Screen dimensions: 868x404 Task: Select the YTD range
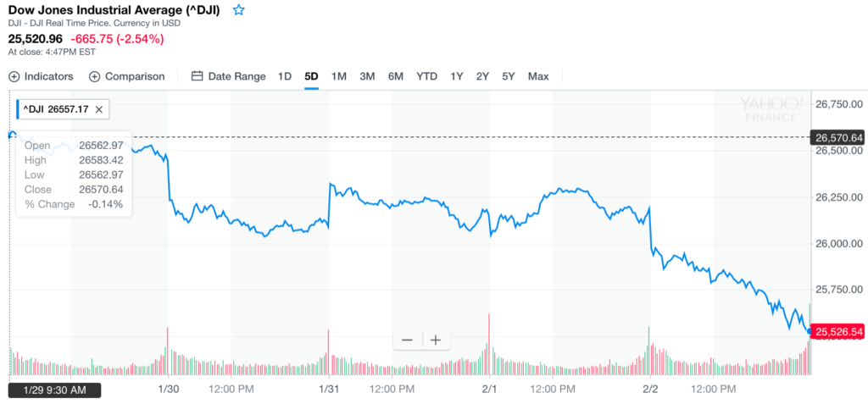click(426, 76)
